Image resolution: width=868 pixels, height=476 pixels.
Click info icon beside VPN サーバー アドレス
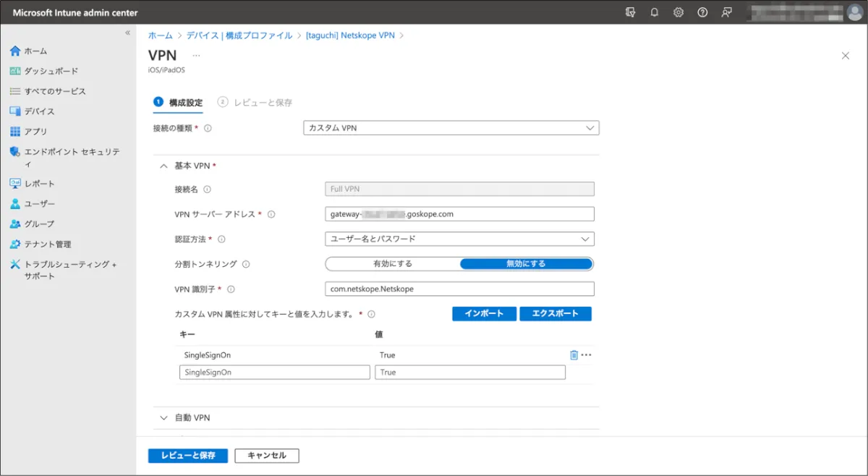(272, 214)
